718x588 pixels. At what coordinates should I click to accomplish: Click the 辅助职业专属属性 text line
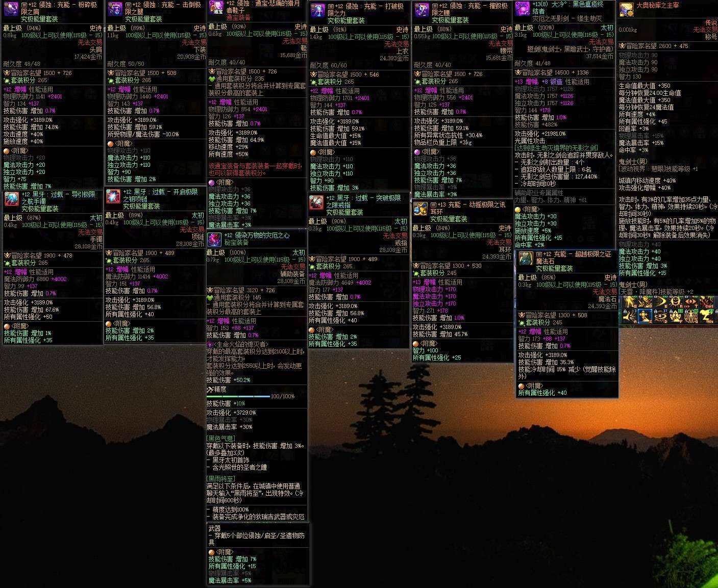pyautogui.click(x=539, y=193)
